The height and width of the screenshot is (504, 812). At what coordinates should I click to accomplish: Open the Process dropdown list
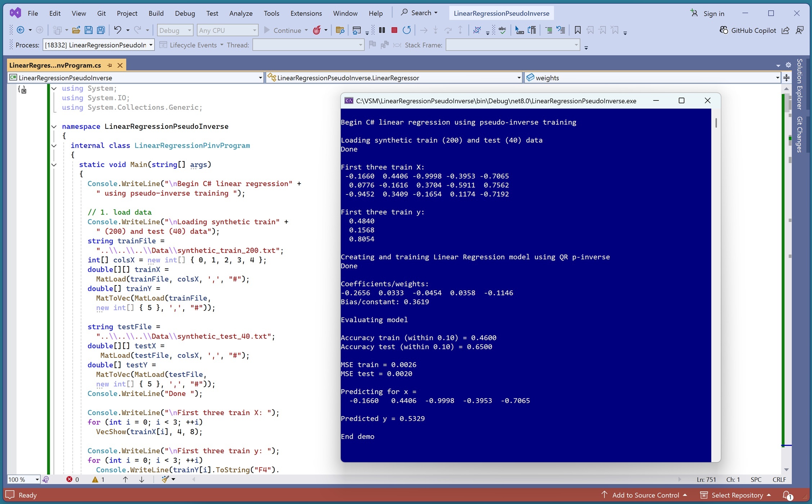pos(151,45)
